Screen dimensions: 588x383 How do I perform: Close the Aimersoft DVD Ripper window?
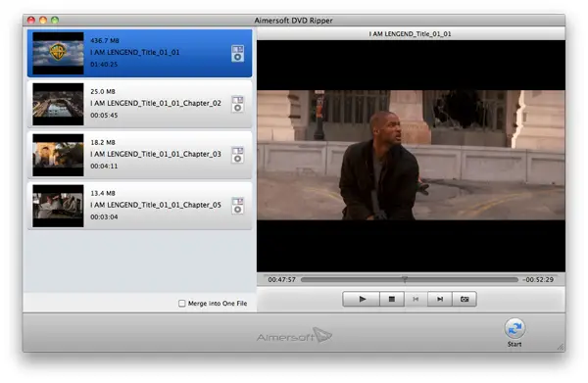(31, 21)
